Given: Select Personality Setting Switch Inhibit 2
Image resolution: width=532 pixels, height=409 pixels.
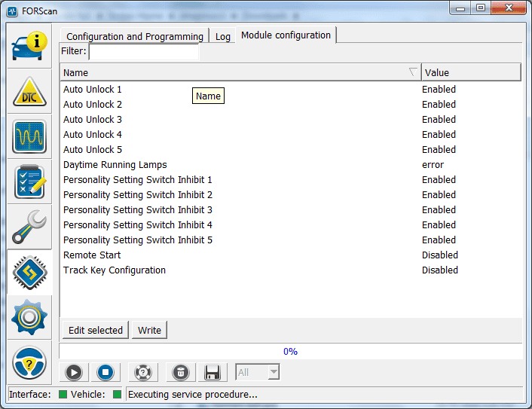Looking at the screenshot, I should pyautogui.click(x=291, y=194).
